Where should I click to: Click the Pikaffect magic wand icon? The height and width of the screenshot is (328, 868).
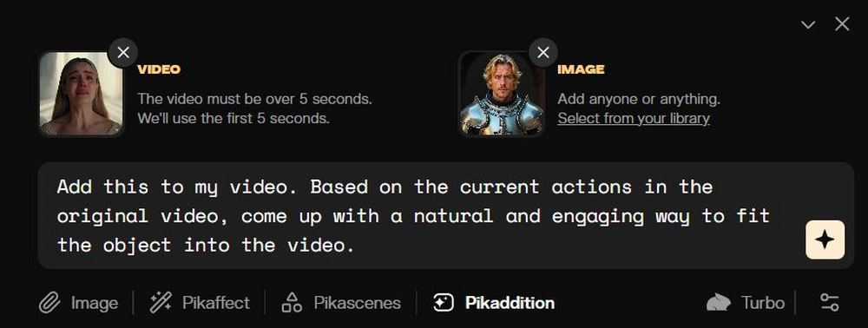161,303
